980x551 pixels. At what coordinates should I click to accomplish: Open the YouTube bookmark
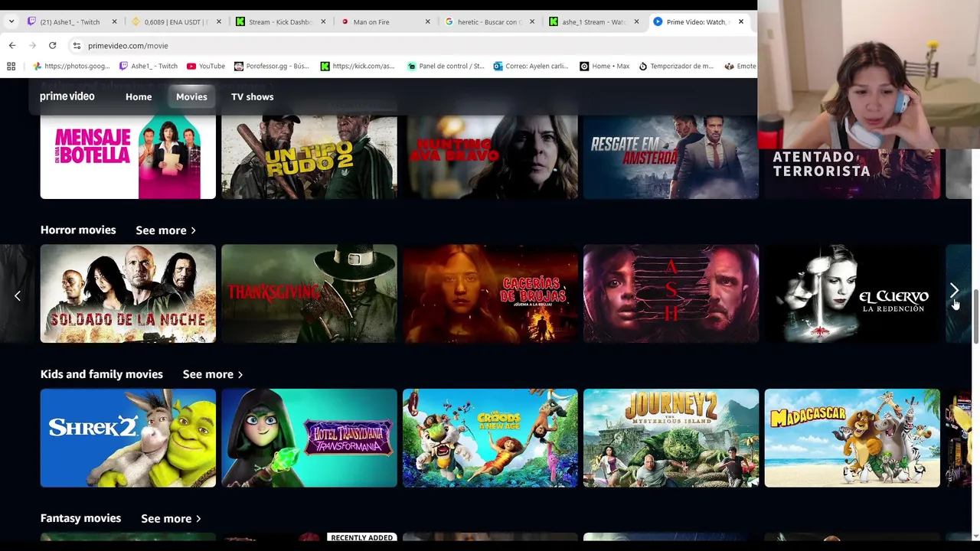[x=206, y=66]
